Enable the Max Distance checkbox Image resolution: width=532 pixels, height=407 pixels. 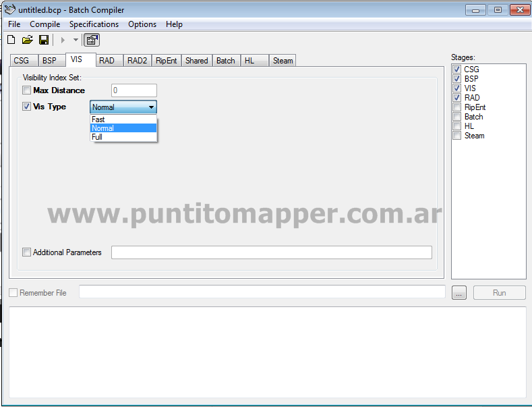click(x=26, y=90)
